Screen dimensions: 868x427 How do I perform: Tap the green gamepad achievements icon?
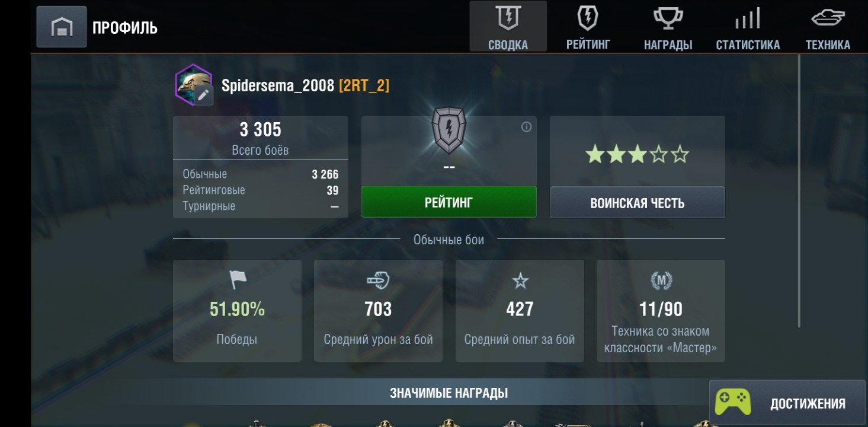(732, 403)
